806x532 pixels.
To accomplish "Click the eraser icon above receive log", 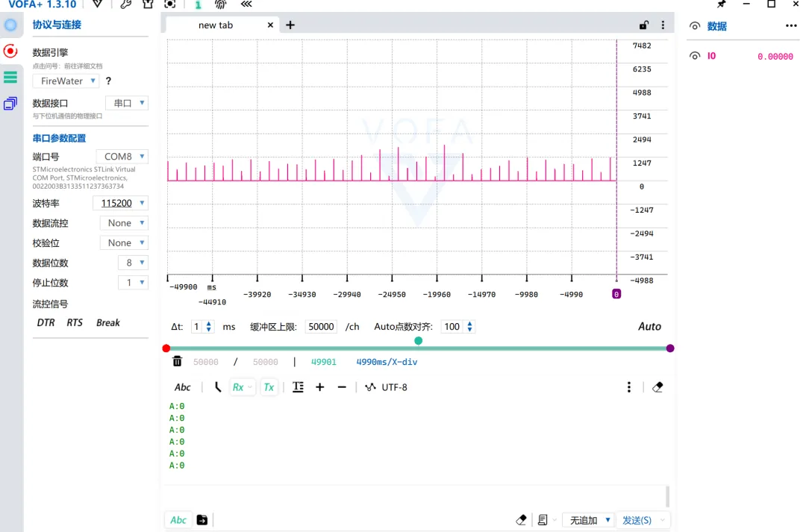I will point(657,387).
